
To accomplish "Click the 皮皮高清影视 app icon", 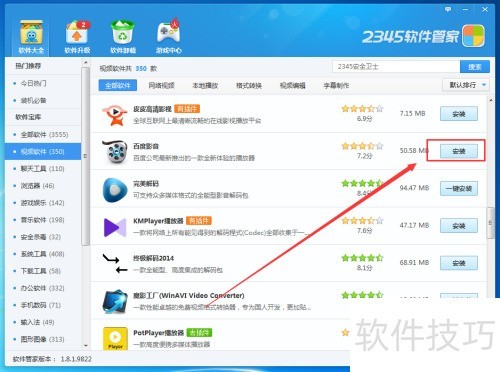I will 115,114.
